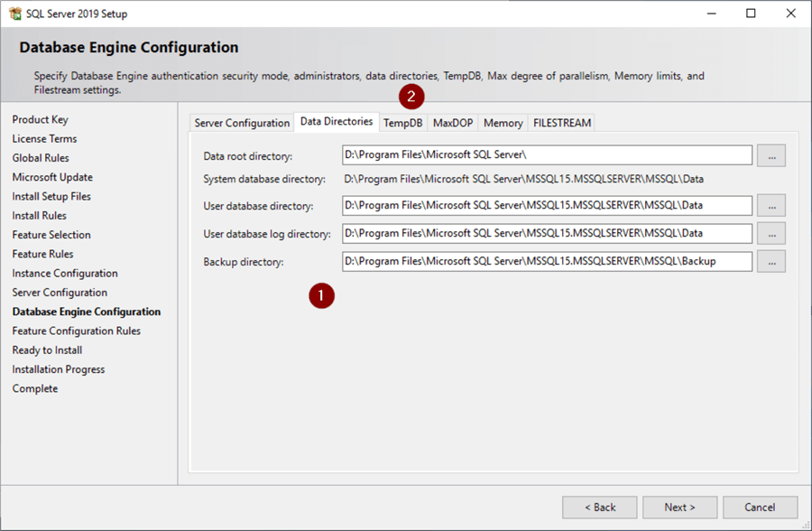Focus the User database directory field

click(x=547, y=206)
